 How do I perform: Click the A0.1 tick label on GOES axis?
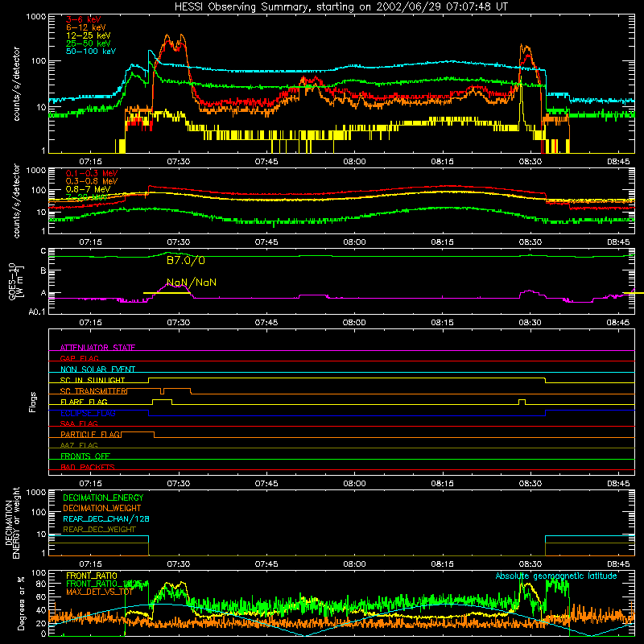[x=36, y=312]
